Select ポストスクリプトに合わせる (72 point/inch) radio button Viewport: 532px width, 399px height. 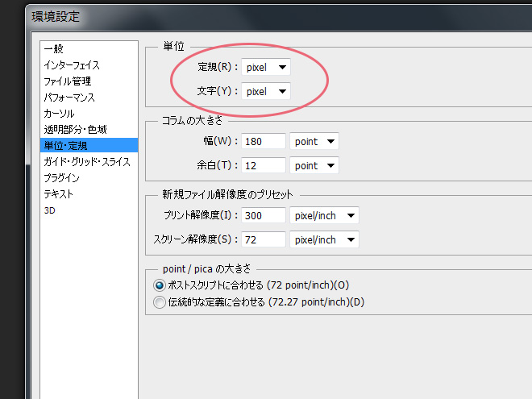(x=159, y=285)
